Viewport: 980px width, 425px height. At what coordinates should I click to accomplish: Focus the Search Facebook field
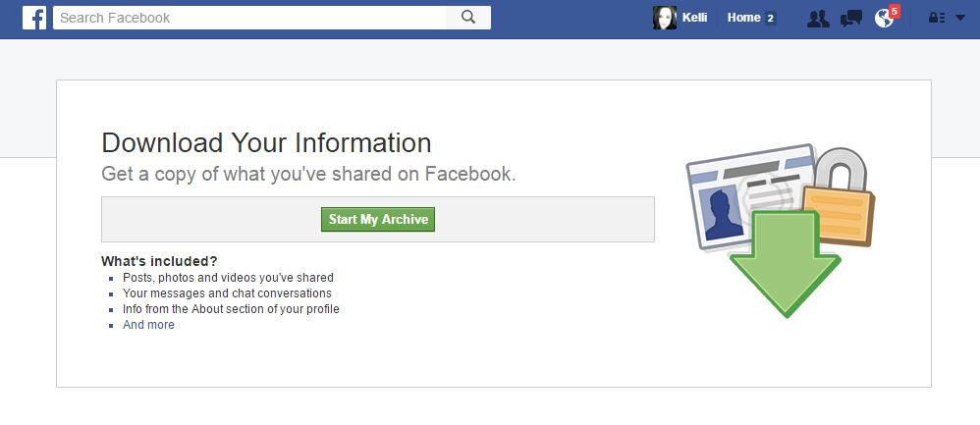click(250, 18)
